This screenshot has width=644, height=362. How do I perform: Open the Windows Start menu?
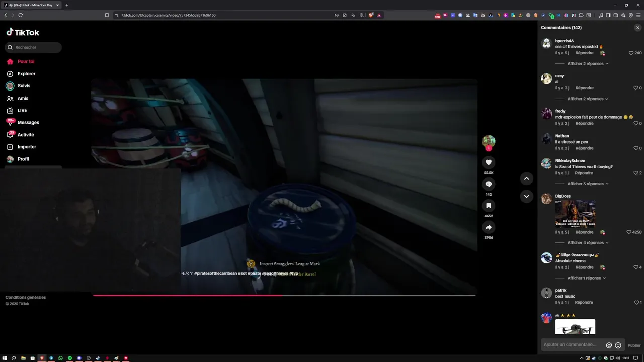click(5, 358)
